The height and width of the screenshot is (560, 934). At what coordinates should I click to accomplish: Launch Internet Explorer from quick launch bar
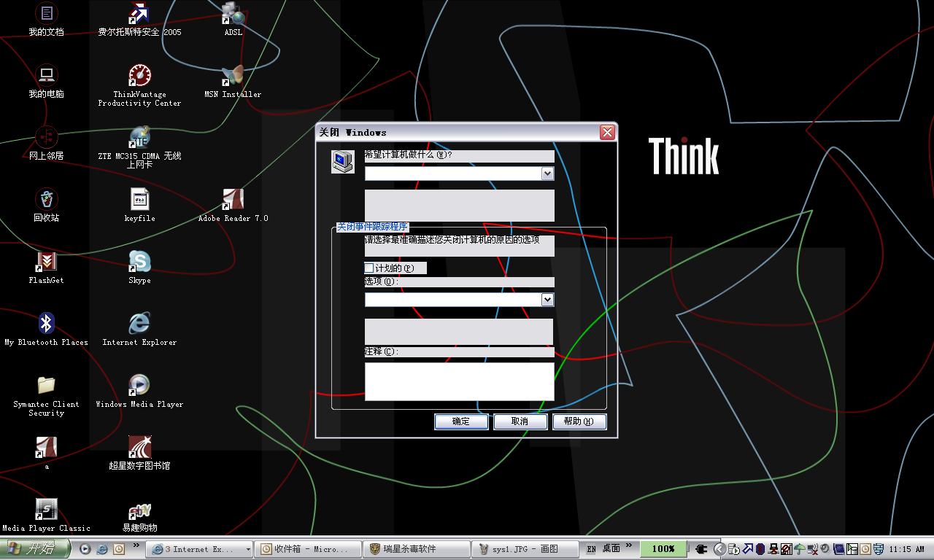[x=102, y=549]
